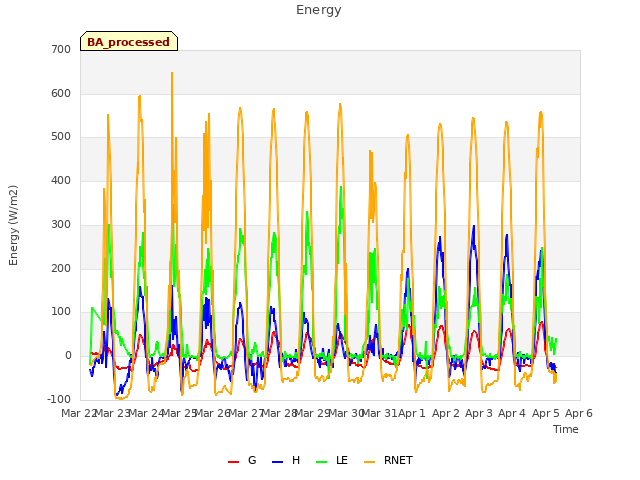Click the Energy chart title
Screen dimensions: 640x480
(x=319, y=10)
